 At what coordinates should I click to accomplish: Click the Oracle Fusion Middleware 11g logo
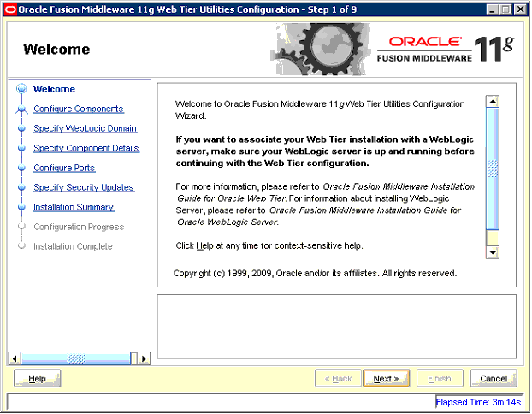[446, 50]
